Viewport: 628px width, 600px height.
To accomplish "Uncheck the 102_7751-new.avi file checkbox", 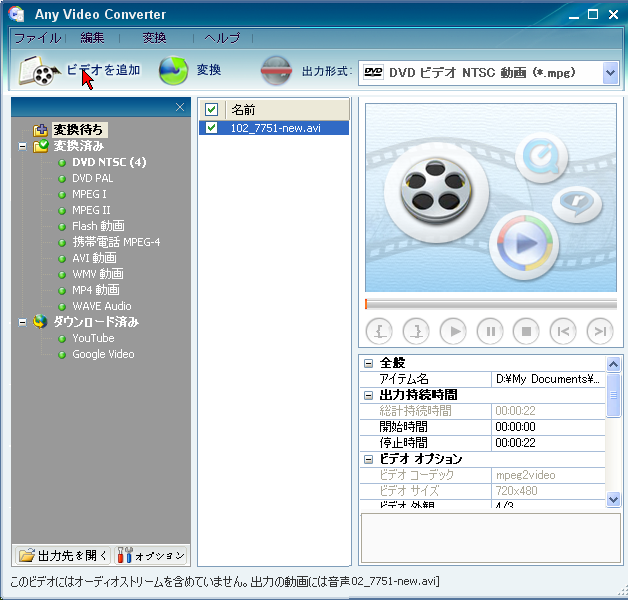I will 211,128.
